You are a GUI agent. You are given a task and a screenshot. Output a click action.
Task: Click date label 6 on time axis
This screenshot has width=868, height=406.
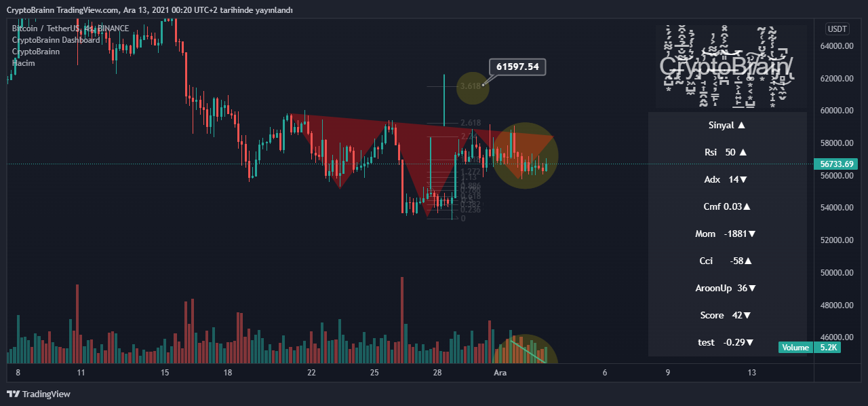605,373
